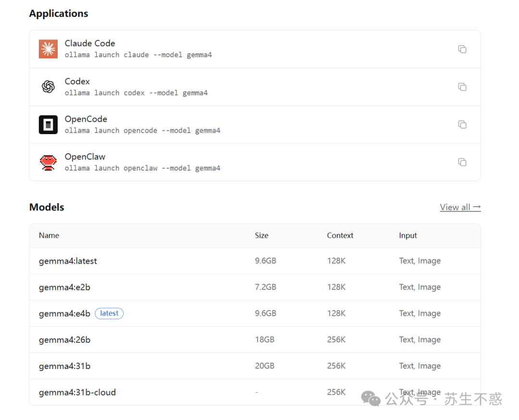This screenshot has height=420, width=519.
Task: Copy the OpenClaw launch command
Action: click(462, 162)
